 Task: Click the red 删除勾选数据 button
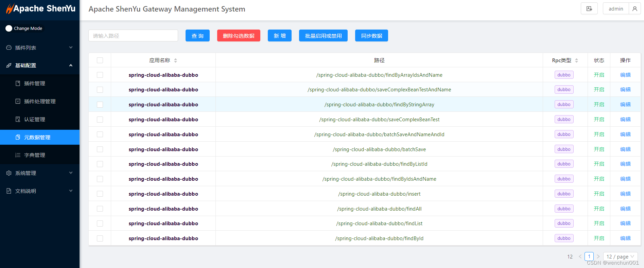click(239, 36)
